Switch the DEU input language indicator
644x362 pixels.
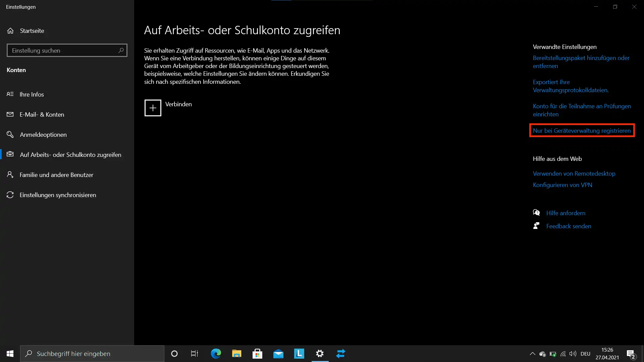(585, 354)
